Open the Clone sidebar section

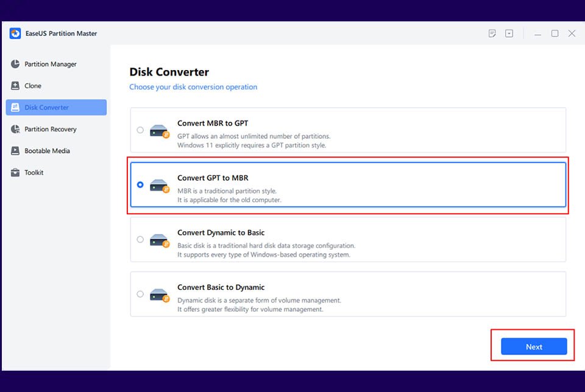(56, 86)
